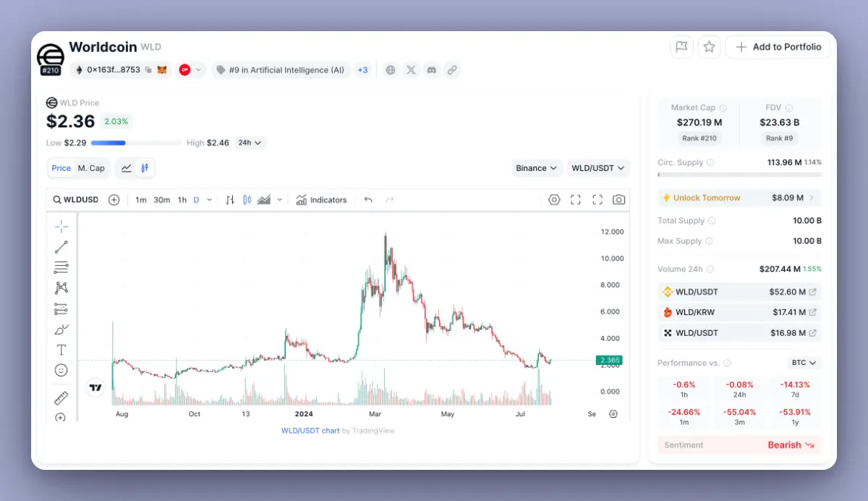868x501 pixels.
Task: Open the chart settings gear
Action: (554, 199)
